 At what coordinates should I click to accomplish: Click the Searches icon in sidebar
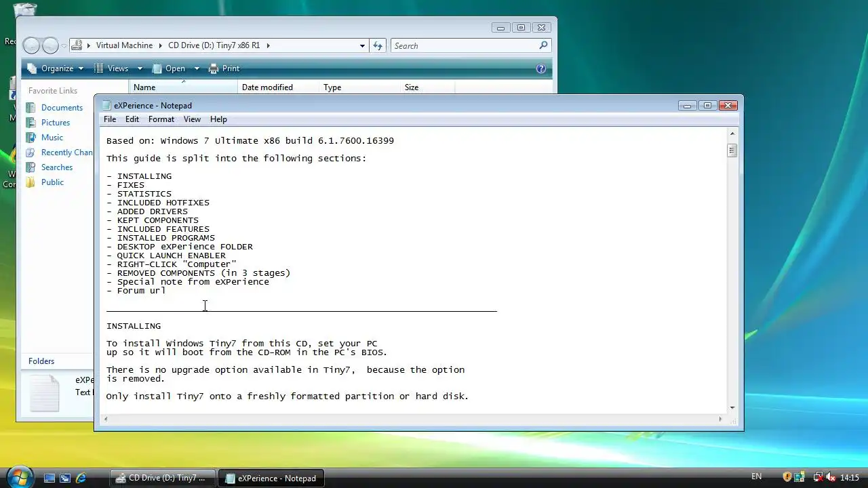click(x=31, y=167)
